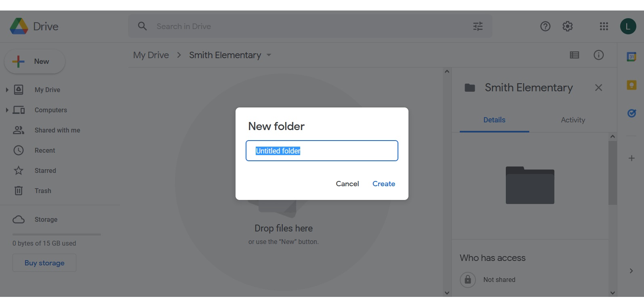The width and height of the screenshot is (644, 307).
Task: Click Create in New folder dialog
Action: point(384,184)
